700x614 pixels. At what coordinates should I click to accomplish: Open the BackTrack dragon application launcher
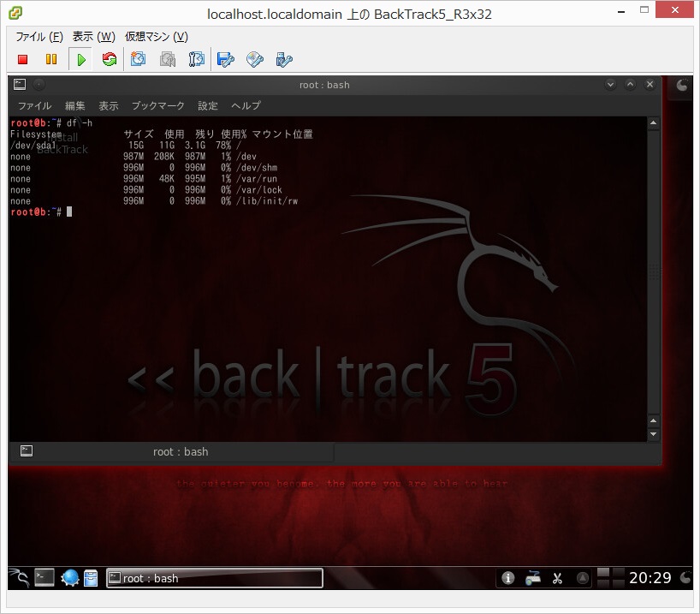click(19, 578)
